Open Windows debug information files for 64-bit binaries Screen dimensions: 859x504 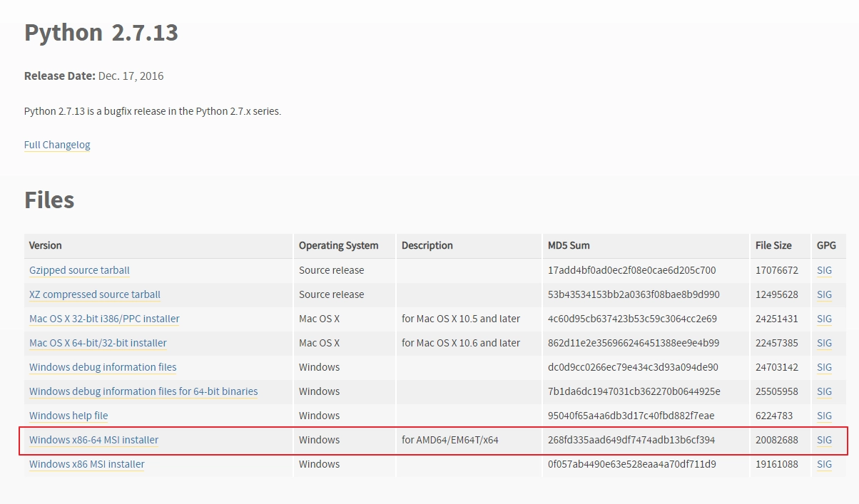tap(143, 391)
